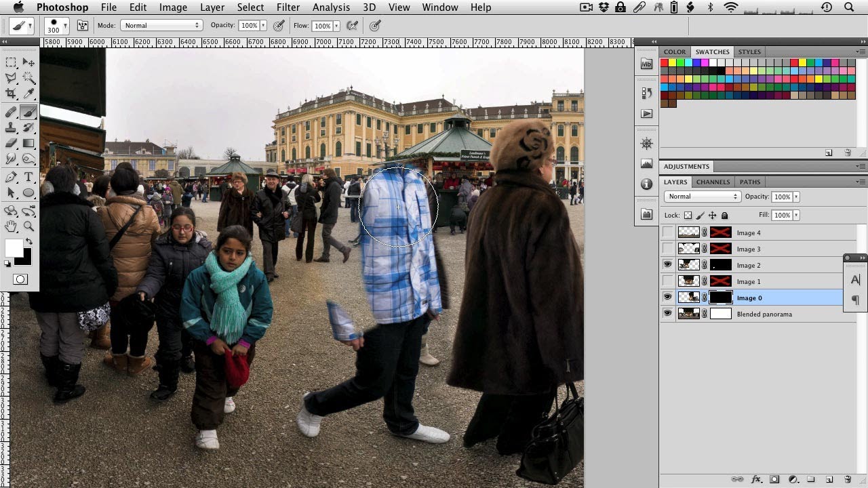
Task: Select the Clone Stamp tool
Action: click(11, 127)
